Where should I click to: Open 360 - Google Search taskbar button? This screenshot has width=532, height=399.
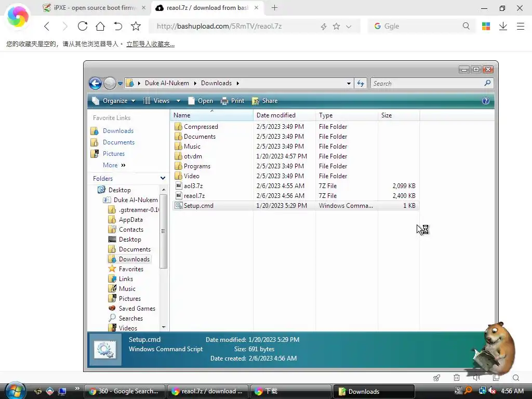[124, 391]
